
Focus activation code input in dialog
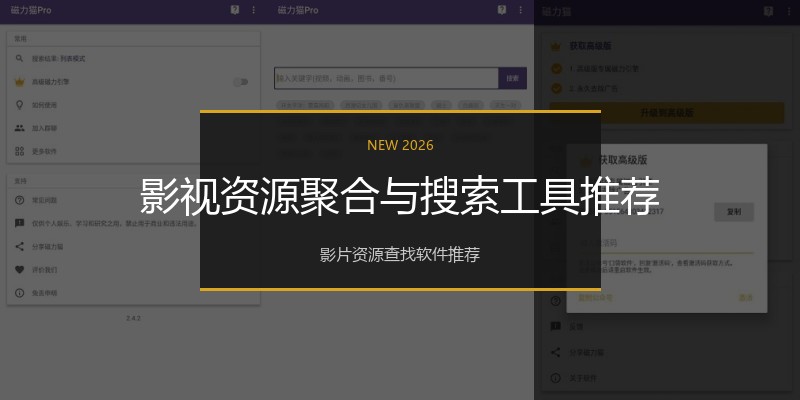coord(665,243)
